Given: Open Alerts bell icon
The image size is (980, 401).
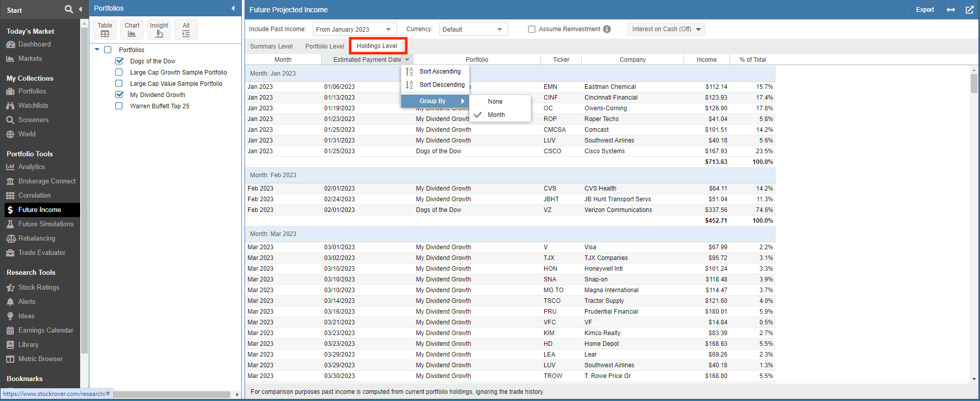Looking at the screenshot, I should (10, 302).
